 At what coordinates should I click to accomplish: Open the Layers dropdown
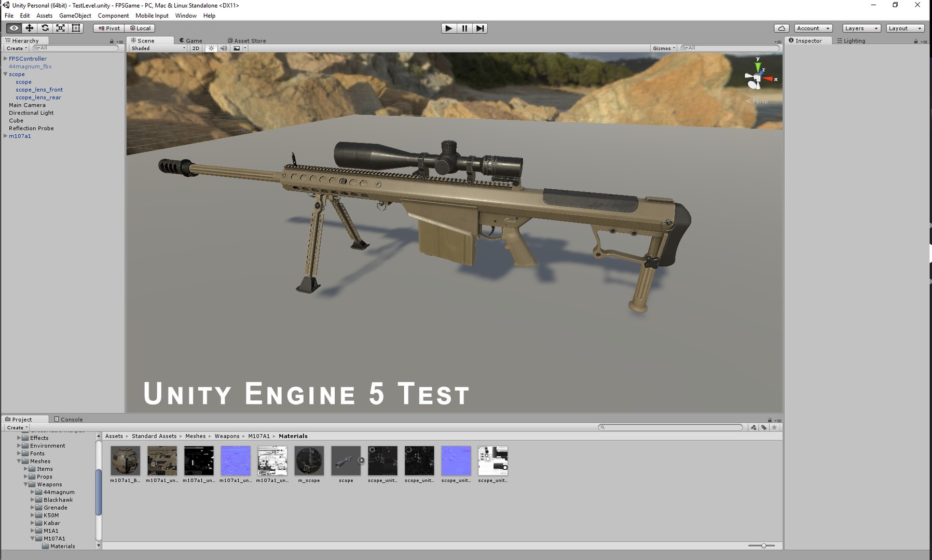pyautogui.click(x=861, y=28)
